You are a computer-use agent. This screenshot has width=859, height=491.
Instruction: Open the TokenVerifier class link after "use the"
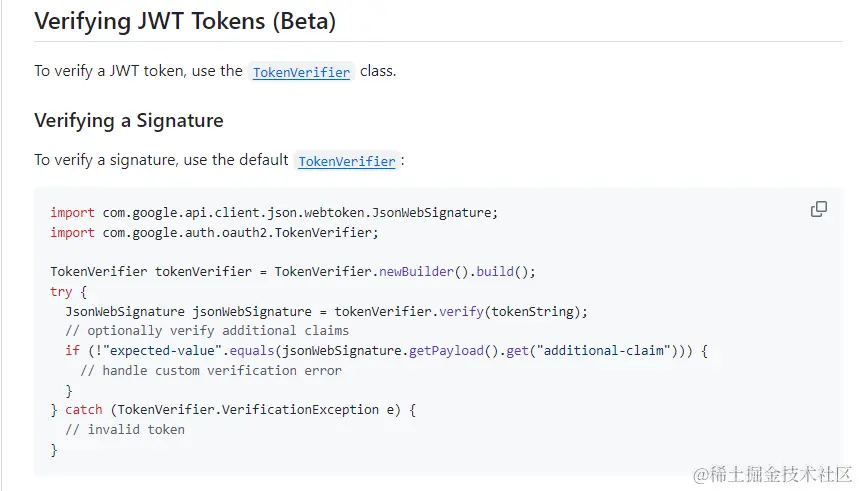tap(301, 72)
